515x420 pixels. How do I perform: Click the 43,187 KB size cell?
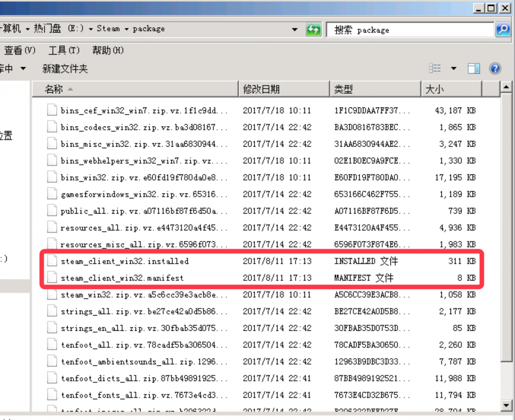(455, 110)
